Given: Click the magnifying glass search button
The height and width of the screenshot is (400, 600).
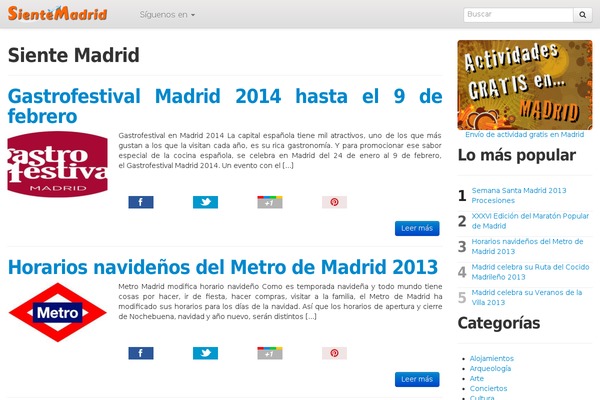Looking at the screenshot, I should pos(582,15).
